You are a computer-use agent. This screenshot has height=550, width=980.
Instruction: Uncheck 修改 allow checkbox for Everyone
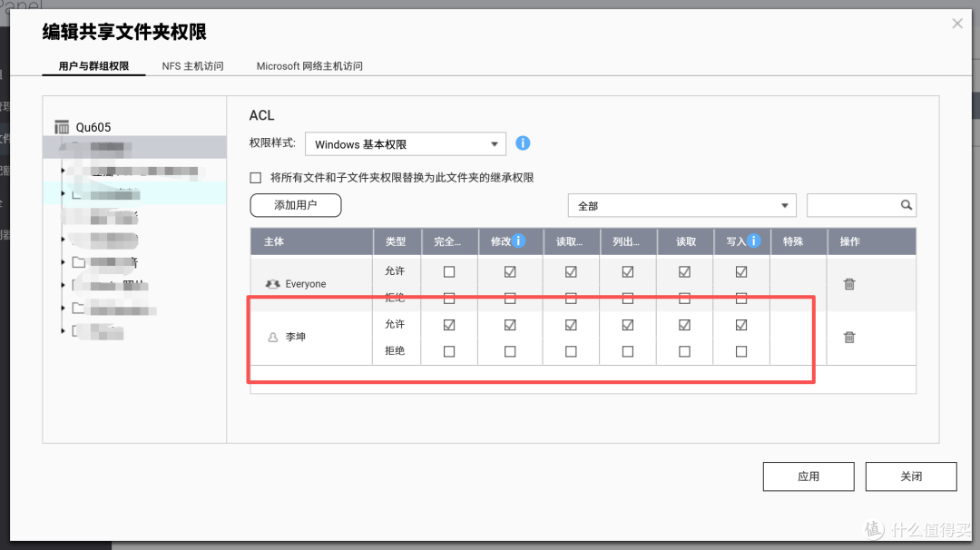click(510, 272)
